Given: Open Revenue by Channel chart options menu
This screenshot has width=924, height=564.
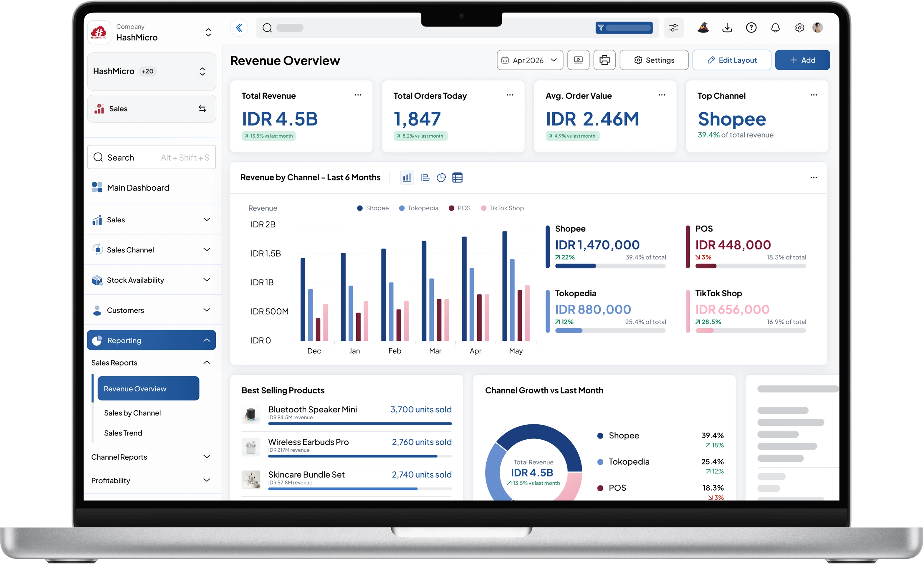Looking at the screenshot, I should (x=814, y=178).
